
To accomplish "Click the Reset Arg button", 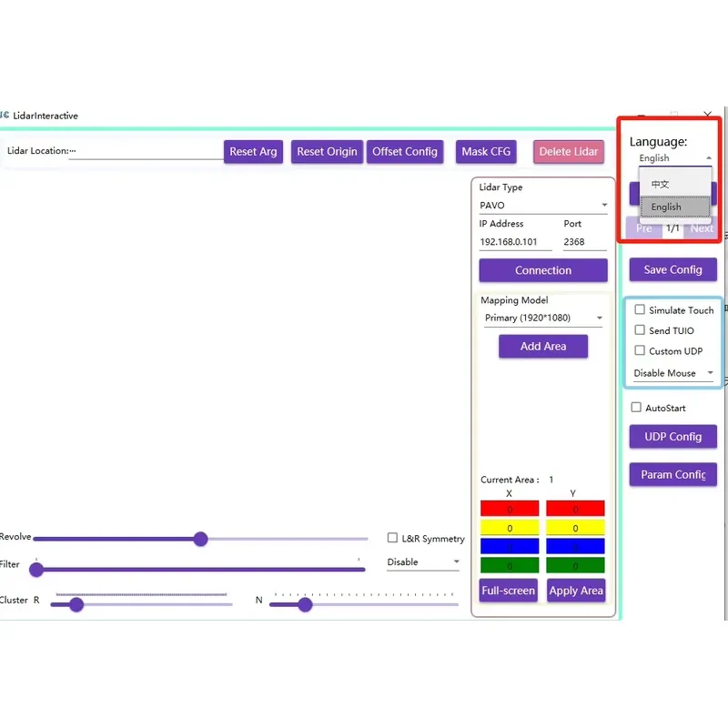I will tap(253, 152).
